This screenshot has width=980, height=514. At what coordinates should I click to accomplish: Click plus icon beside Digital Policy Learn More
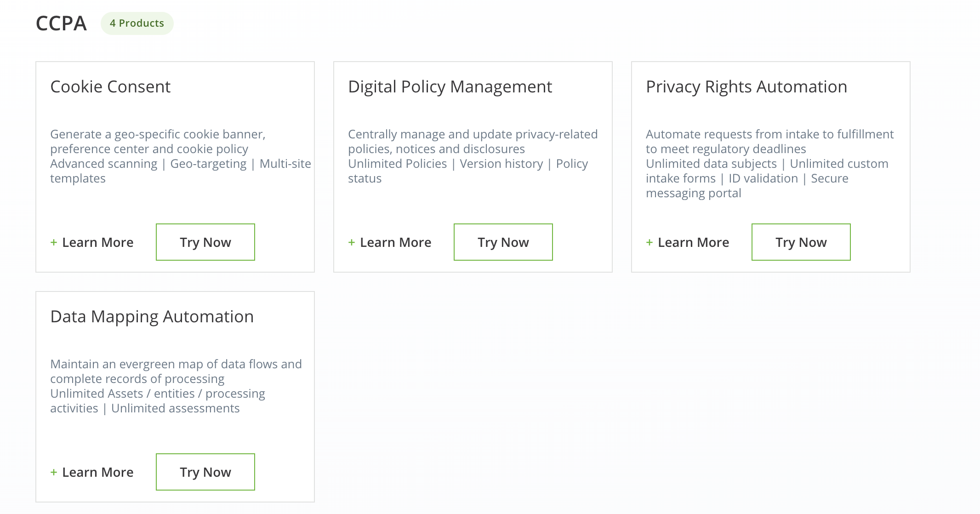(352, 242)
